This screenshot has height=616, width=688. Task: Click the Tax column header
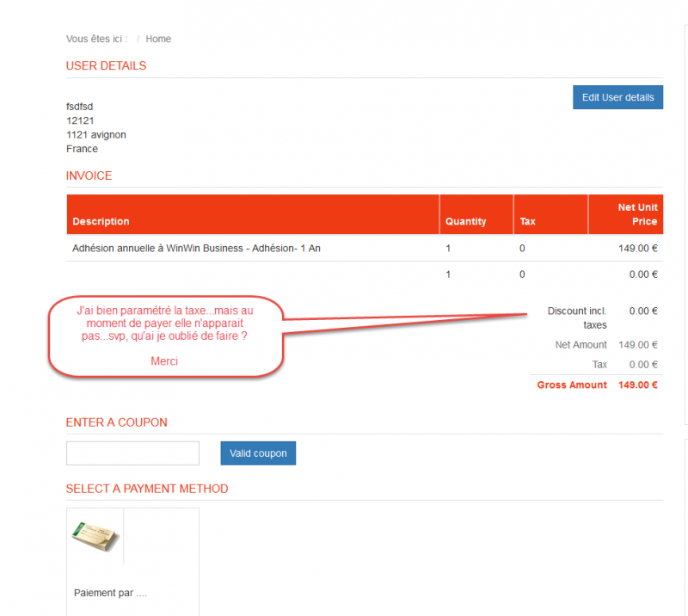tap(550, 215)
